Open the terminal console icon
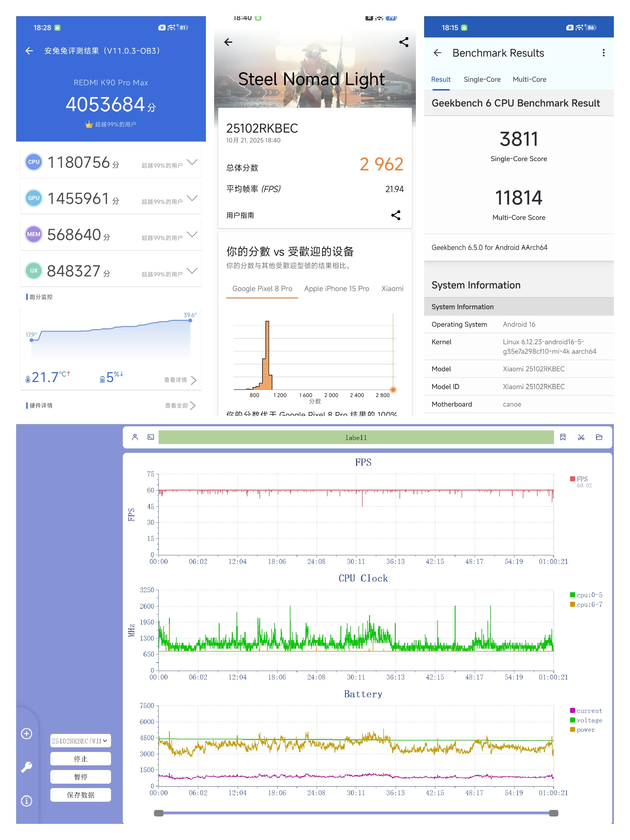The height and width of the screenshot is (840, 630). click(x=151, y=437)
